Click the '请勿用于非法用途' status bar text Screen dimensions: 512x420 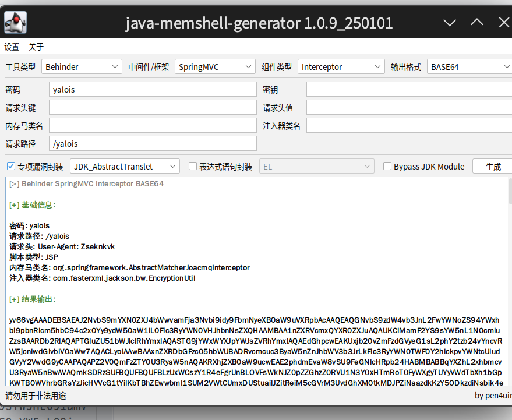(36, 396)
